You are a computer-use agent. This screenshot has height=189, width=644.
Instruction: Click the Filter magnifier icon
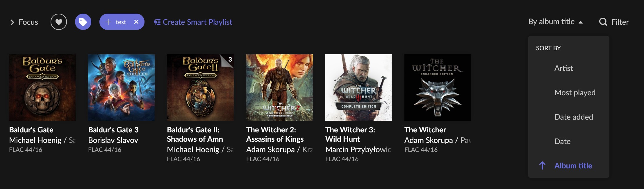[603, 22]
